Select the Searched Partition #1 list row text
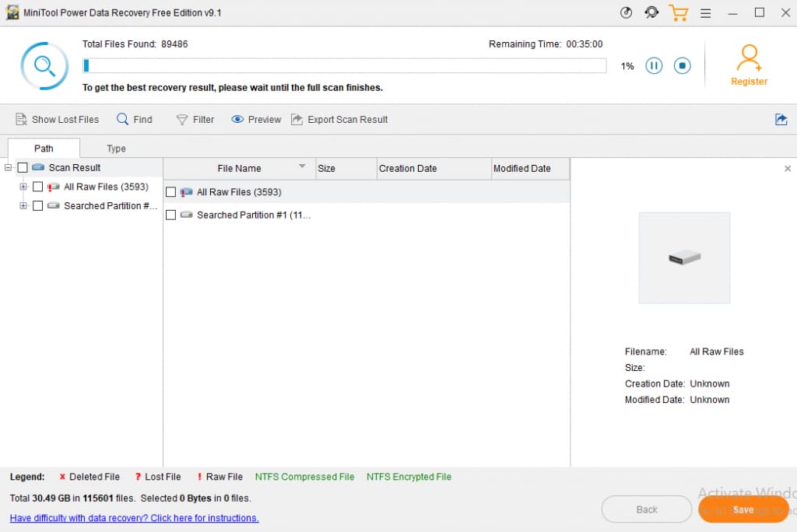 click(254, 215)
